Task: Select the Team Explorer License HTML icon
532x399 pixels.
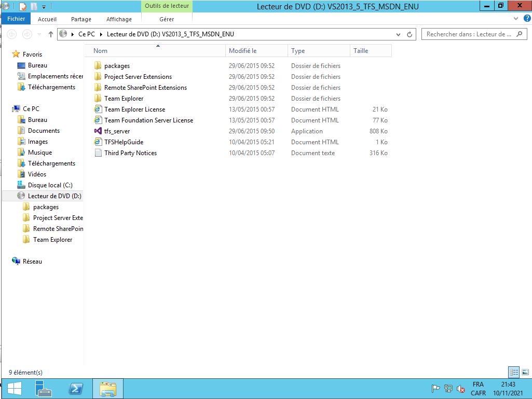Action: [x=98, y=109]
